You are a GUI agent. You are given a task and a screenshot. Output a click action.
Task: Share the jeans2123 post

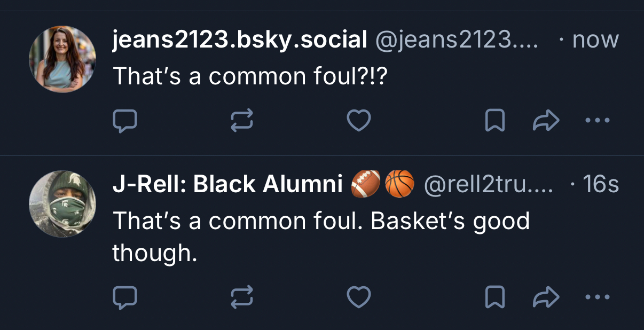(x=546, y=121)
